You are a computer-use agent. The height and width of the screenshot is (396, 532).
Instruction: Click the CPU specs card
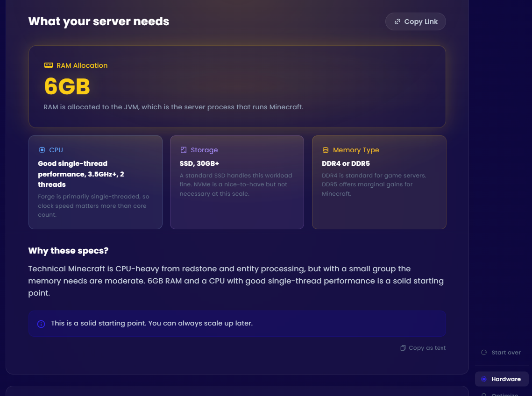pos(95,182)
